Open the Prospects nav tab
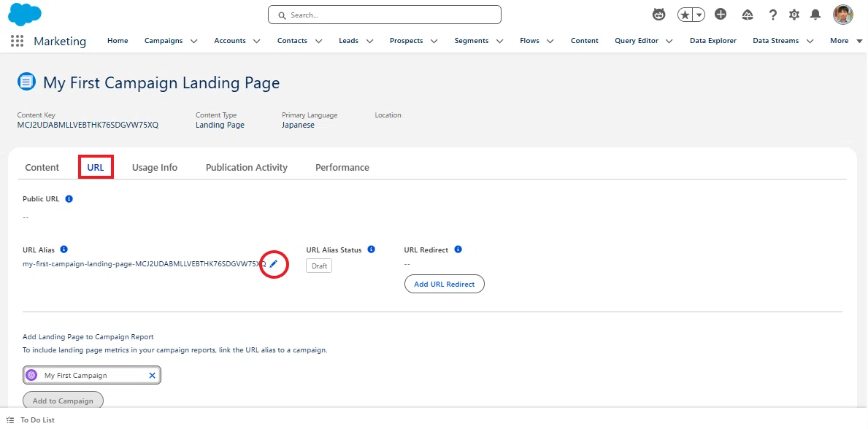Screen dimensions: 868x429 [407, 40]
